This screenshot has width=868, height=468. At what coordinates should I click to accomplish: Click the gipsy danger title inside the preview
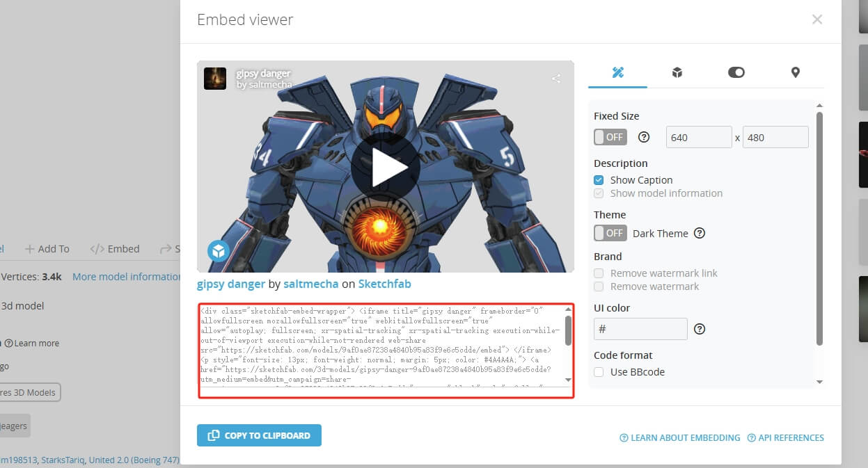[x=263, y=74]
